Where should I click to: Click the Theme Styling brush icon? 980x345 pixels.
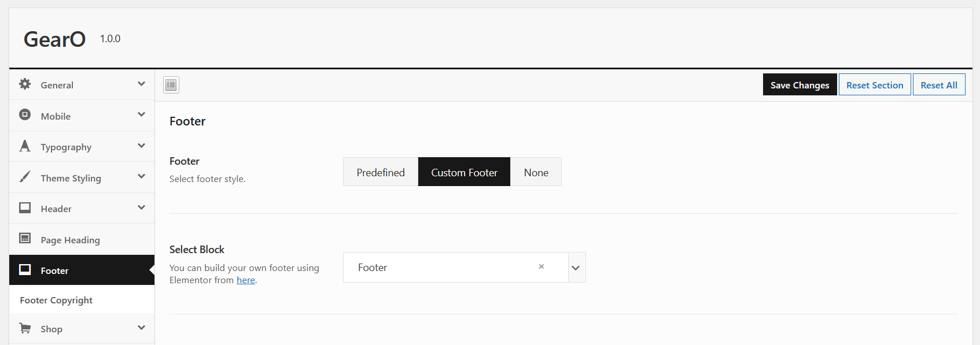(25, 177)
